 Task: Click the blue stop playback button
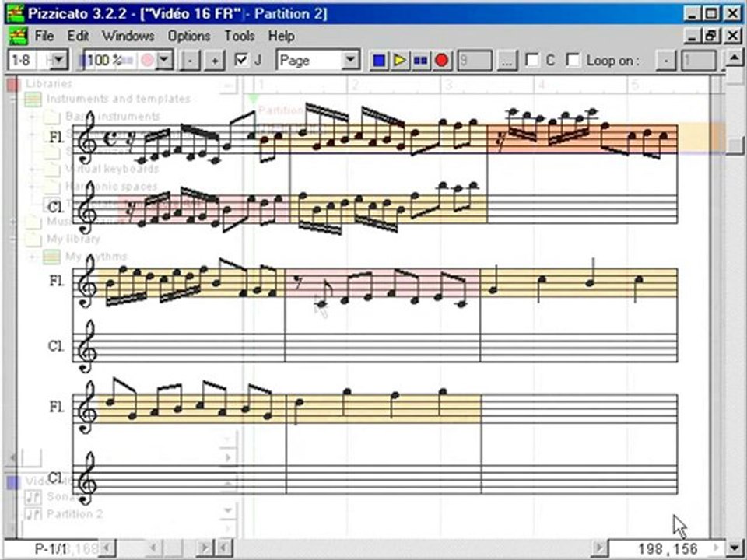point(379,61)
